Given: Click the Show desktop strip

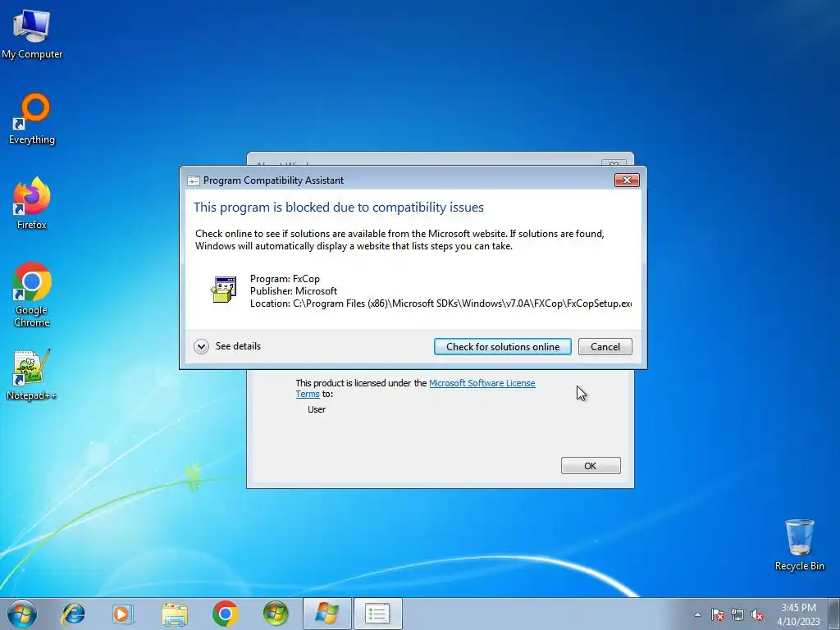Looking at the screenshot, I should pyautogui.click(x=835, y=614).
